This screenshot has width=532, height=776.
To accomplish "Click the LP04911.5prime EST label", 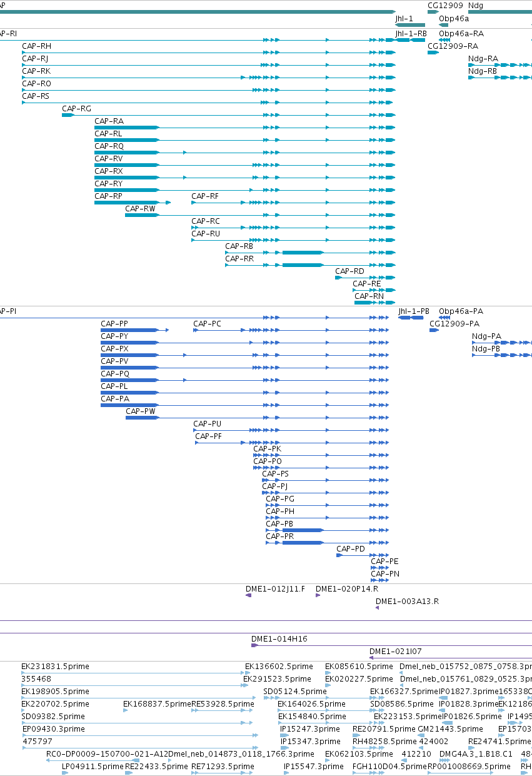I will 93,767.
